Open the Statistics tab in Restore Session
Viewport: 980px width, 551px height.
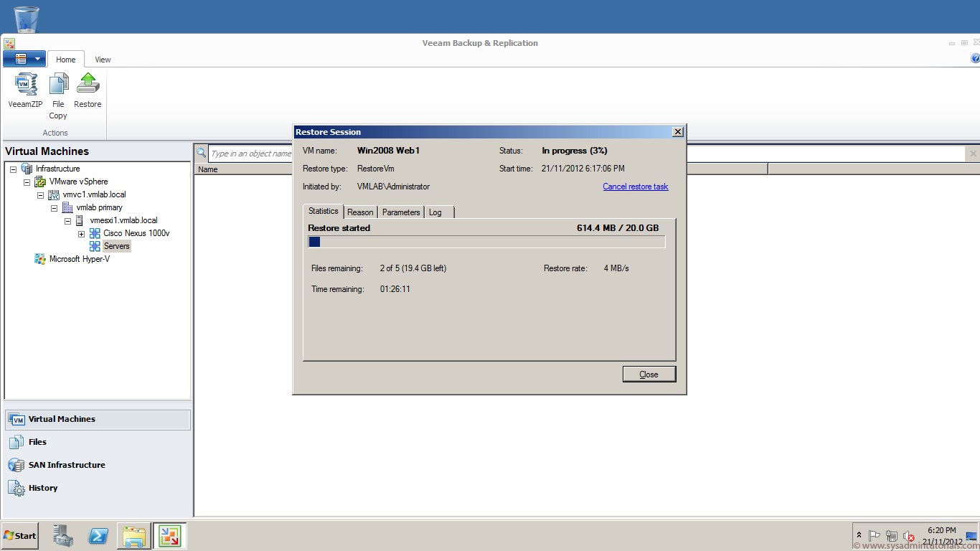pyautogui.click(x=323, y=211)
